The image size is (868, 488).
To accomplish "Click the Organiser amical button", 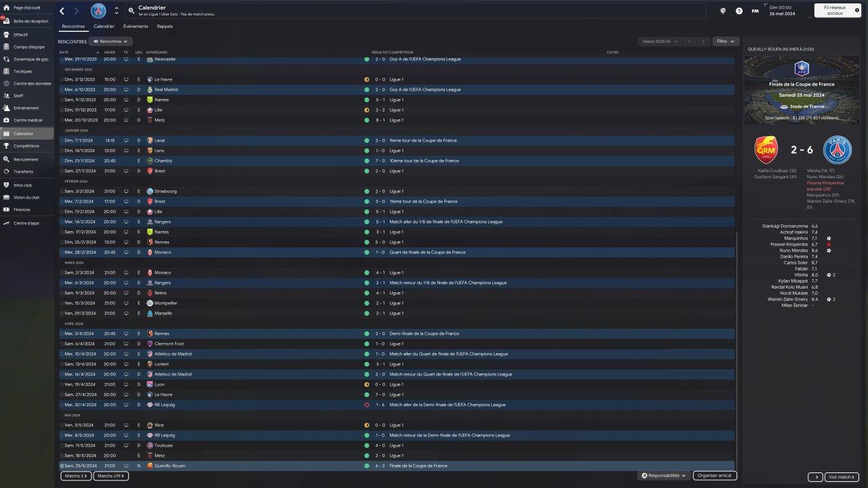I will 715,476.
